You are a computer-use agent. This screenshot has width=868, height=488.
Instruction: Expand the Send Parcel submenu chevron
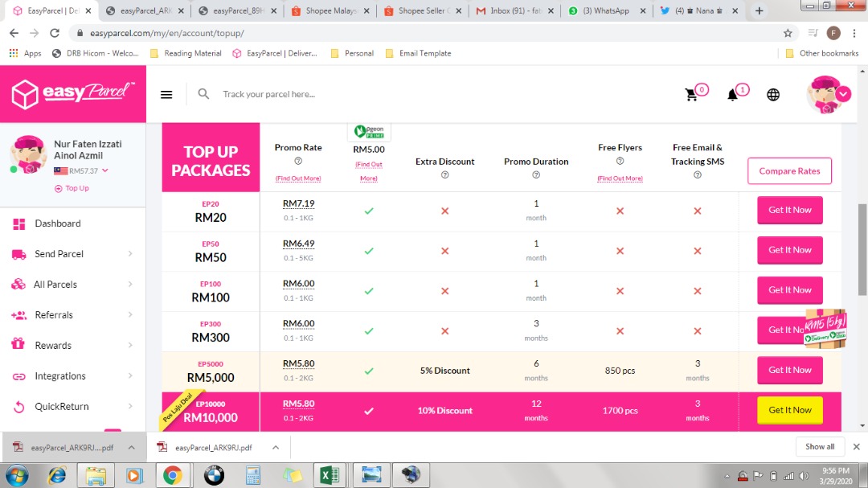(x=131, y=254)
